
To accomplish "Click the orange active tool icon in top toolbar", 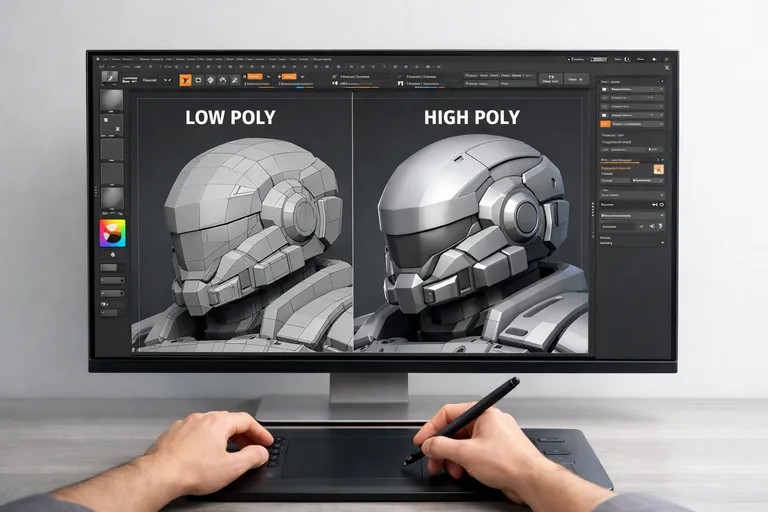I will [x=185, y=79].
